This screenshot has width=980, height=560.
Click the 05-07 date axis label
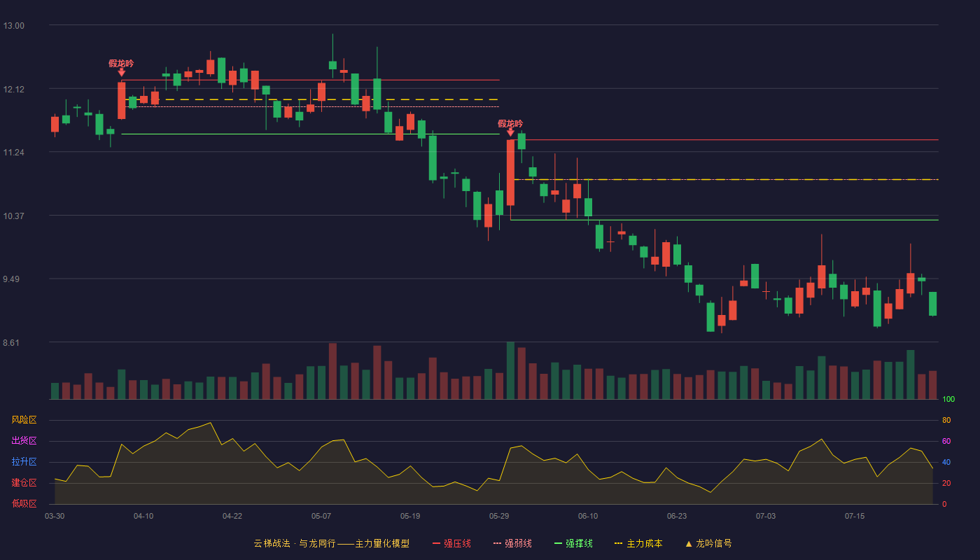321,516
